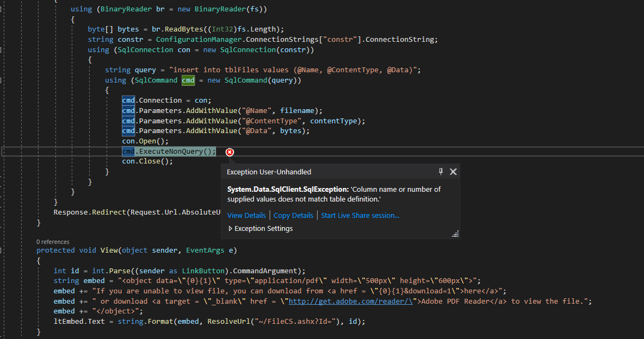The image size is (644, 339).
Task: Collapse the BinaryReader using block outline marker
Action: coord(1,9)
